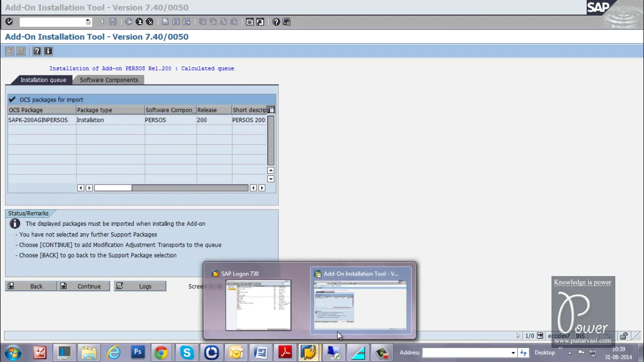Image resolution: width=644 pixels, height=362 pixels.
Task: Show hidden system tray icons
Action: (x=570, y=353)
